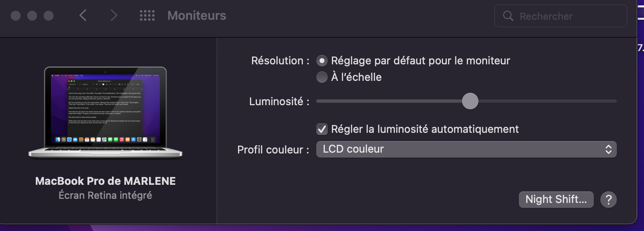The height and width of the screenshot is (231, 644).
Task: Show all preferences via grid icon
Action: tap(147, 16)
